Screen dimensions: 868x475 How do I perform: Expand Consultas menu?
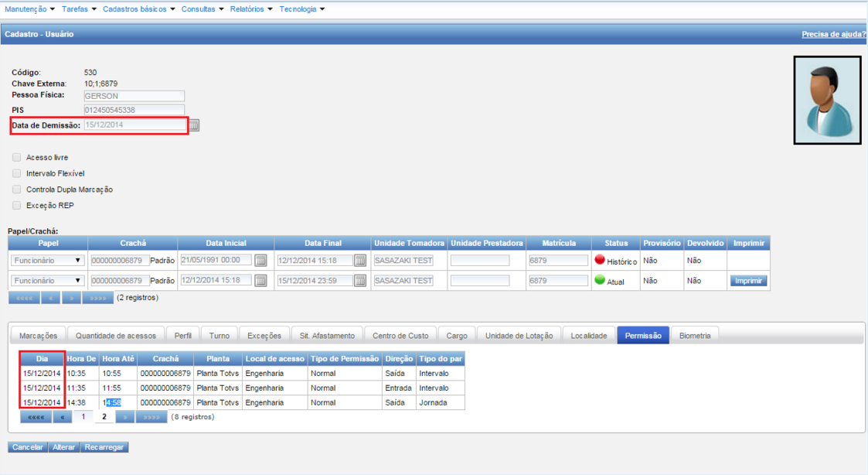[203, 9]
